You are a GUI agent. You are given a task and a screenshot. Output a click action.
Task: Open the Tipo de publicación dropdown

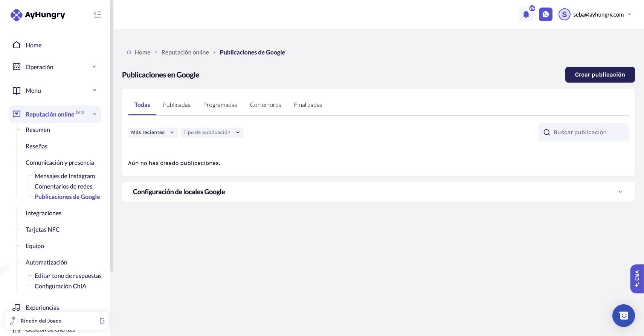pos(212,132)
